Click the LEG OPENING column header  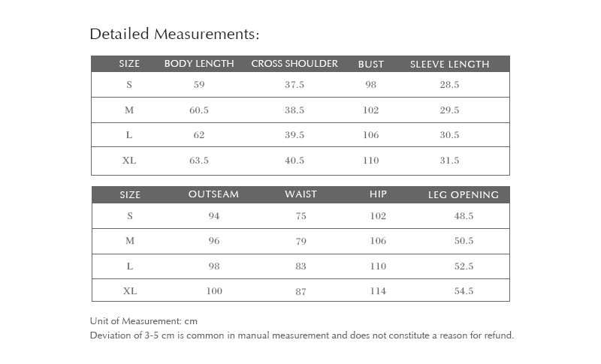click(464, 195)
